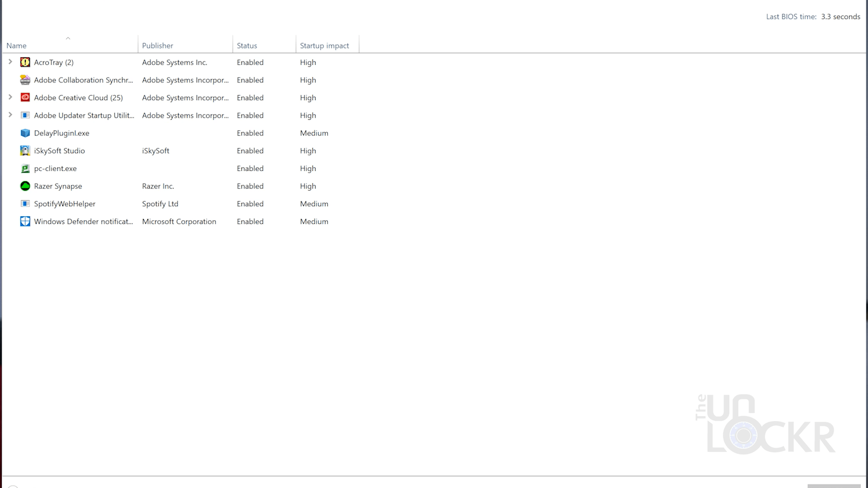868x488 pixels.
Task: Expand the Adobe Updater Startup Utility group
Action: click(10, 115)
